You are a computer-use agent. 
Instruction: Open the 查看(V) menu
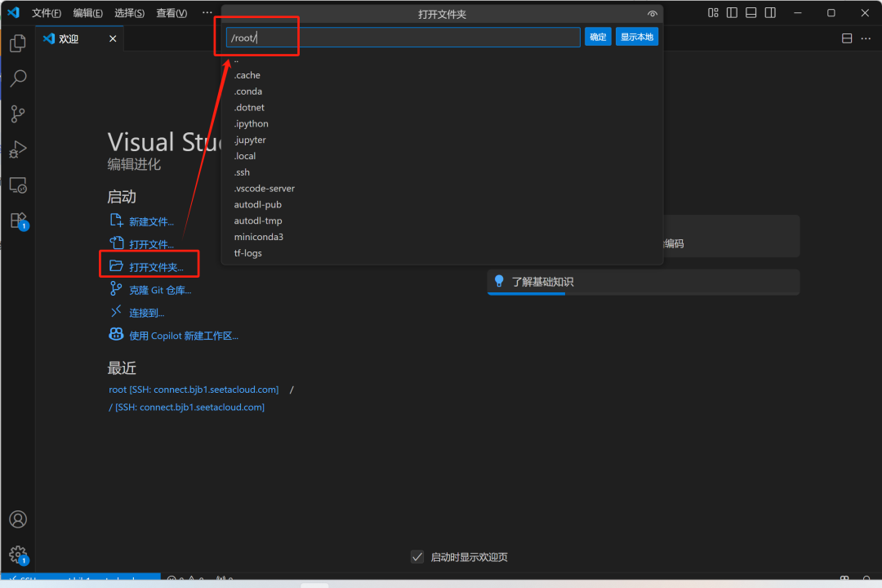point(171,13)
